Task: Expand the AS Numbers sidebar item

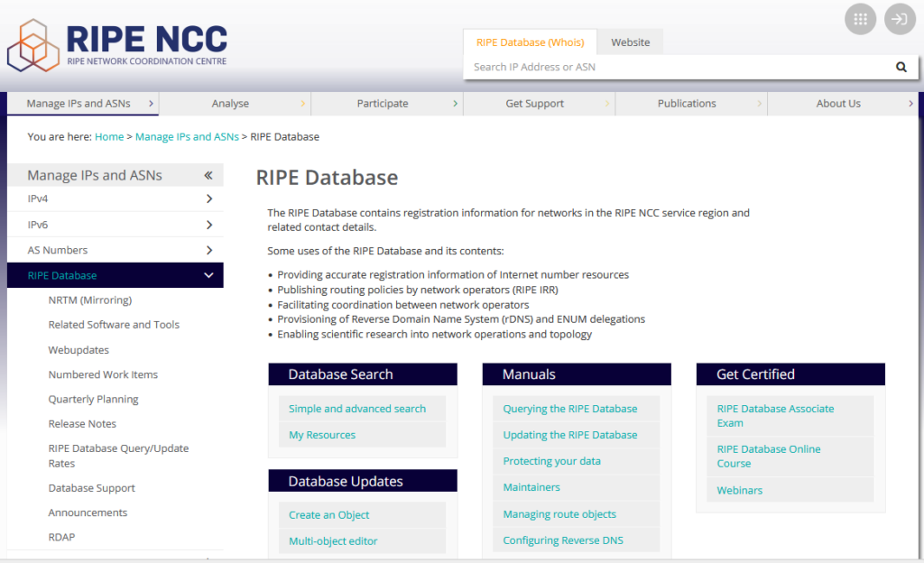Action: 209,250
